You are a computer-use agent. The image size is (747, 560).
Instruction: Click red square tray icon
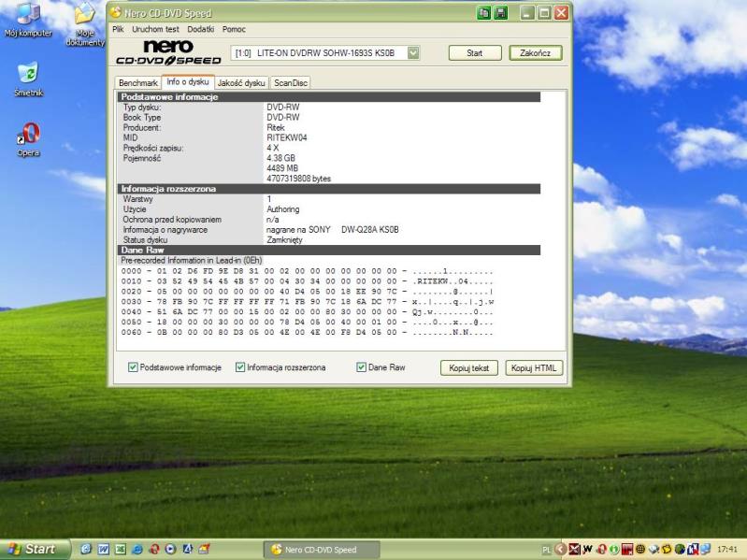click(627, 550)
